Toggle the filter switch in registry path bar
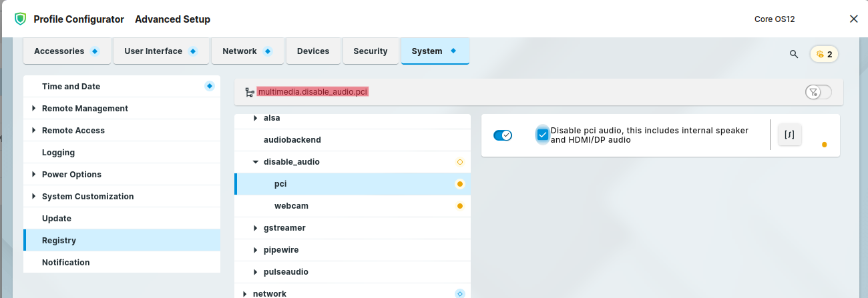 [819, 92]
